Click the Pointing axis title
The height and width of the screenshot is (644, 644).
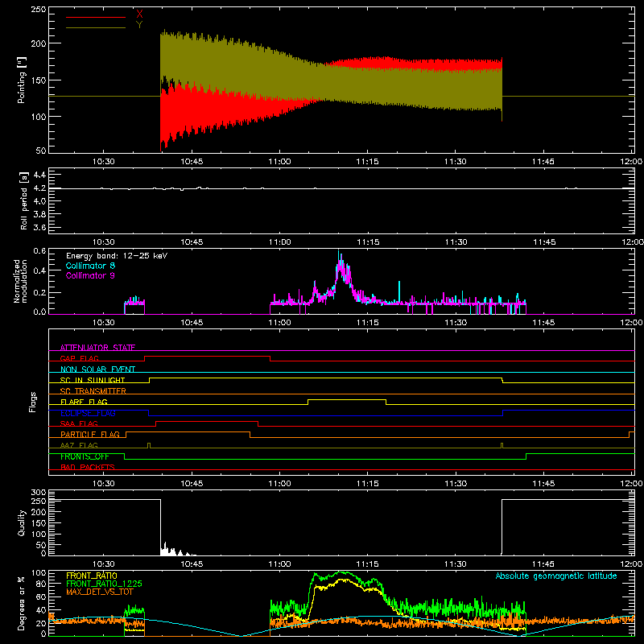point(22,80)
